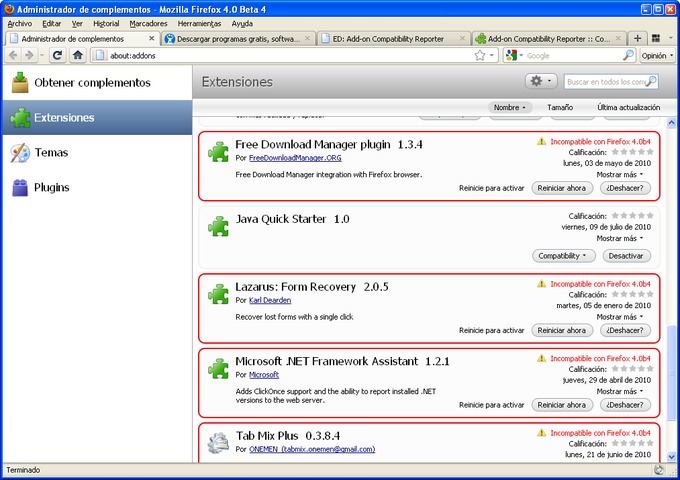Click the browser back arrow button
The image size is (680, 480).
tap(13, 55)
